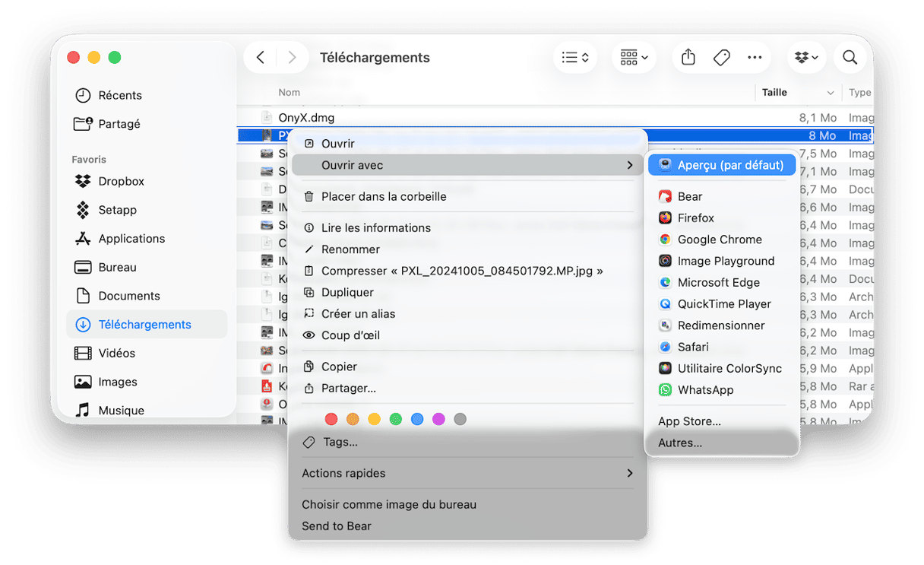Click the tag toolbar icon

pyautogui.click(x=722, y=58)
